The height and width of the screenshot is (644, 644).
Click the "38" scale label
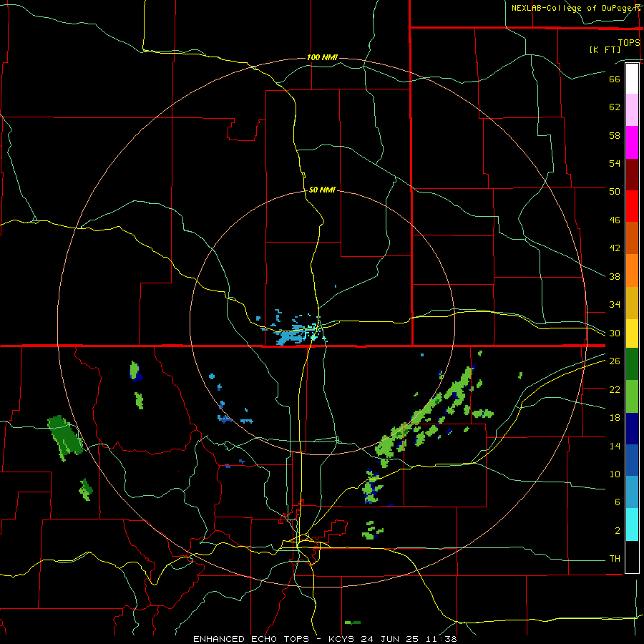point(615,276)
